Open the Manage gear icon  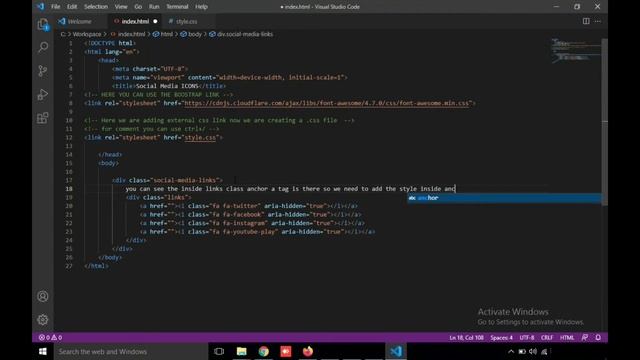(43, 320)
